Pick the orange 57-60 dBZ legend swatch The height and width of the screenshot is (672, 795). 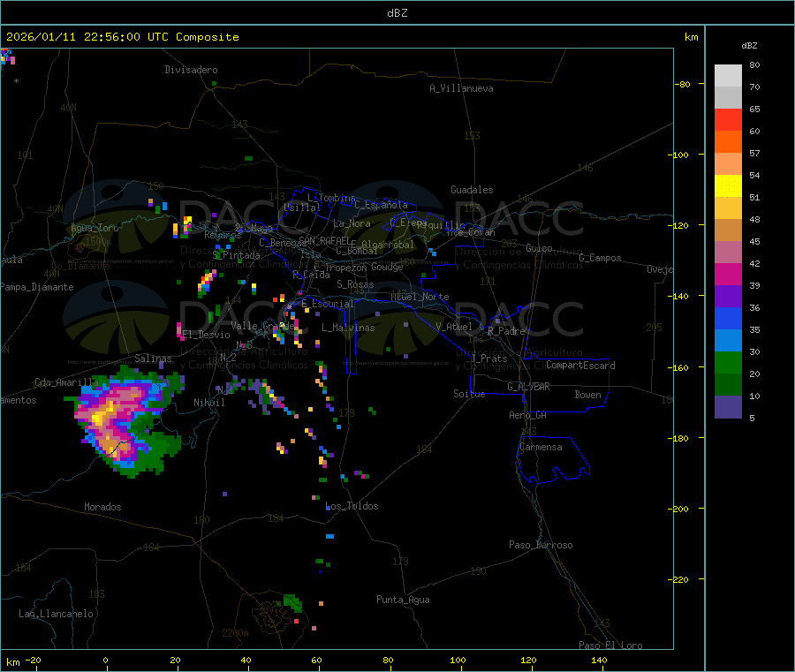pyautogui.click(x=728, y=142)
